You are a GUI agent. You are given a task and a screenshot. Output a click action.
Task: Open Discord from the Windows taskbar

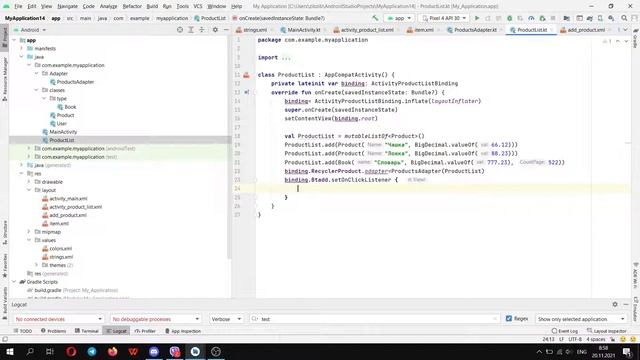tap(154, 351)
